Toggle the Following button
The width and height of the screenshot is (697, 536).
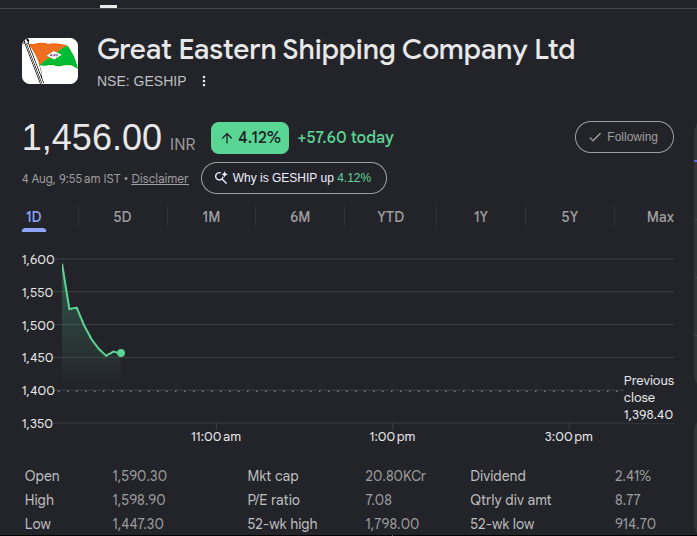624,137
